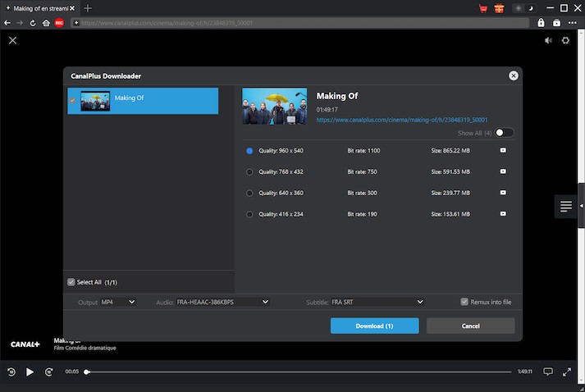Viewport: 585px width, 392px height.
Task: Click the 01:49:17 duration text
Action: (x=327, y=110)
